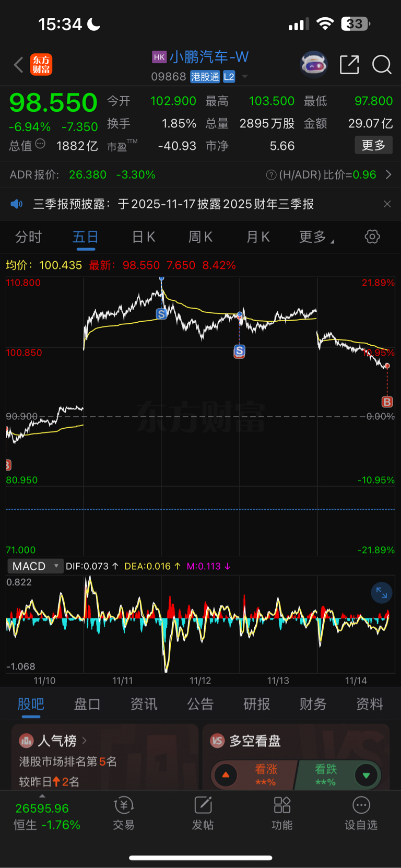This screenshot has height=868, width=401.
Task: Tap the share export icon
Action: [349, 65]
